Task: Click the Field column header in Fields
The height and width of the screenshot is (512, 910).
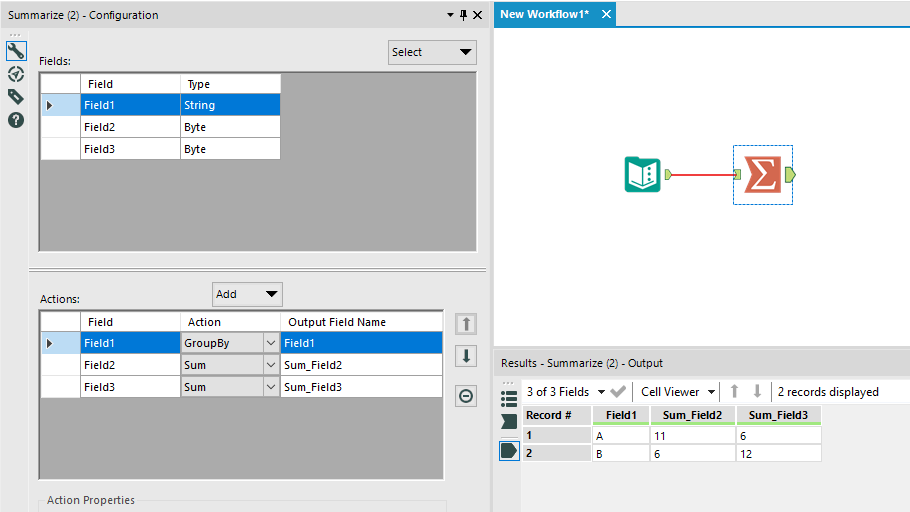Action: coord(131,84)
